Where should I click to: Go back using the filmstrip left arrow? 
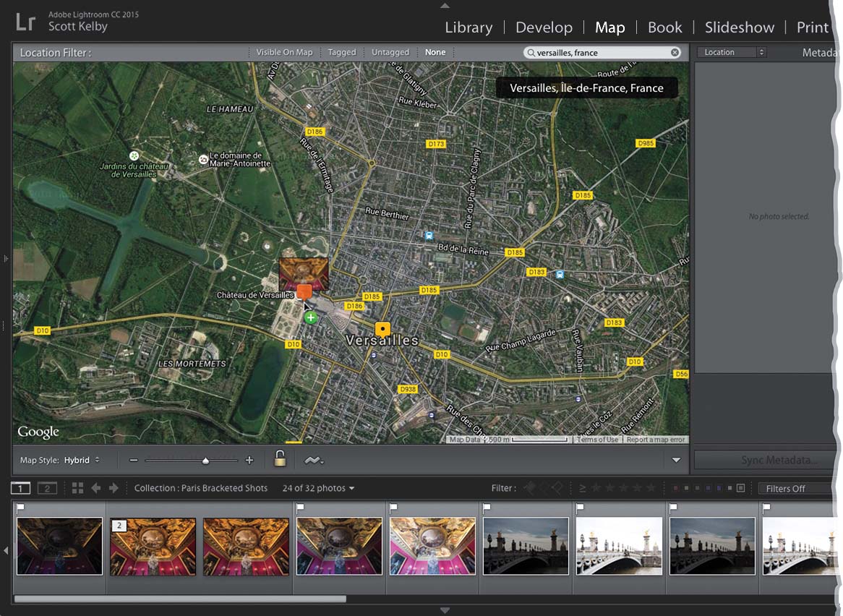tap(95, 488)
